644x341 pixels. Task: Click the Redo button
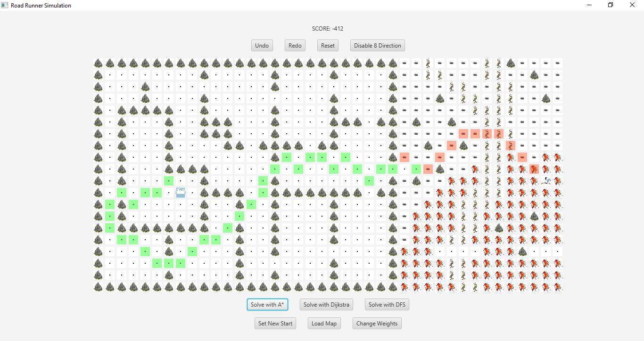295,45
